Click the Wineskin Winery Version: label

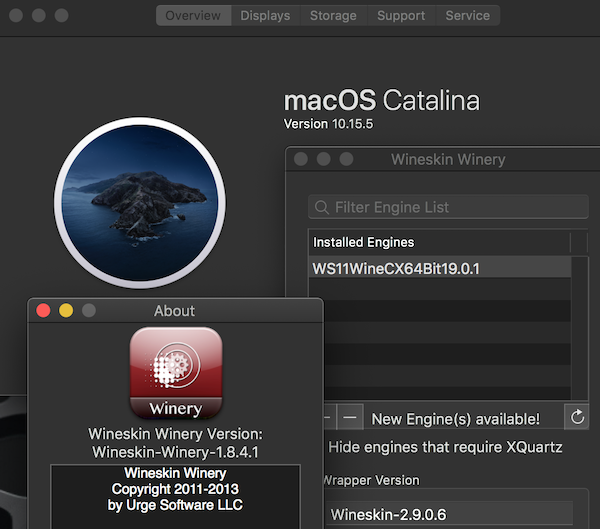[175, 434]
